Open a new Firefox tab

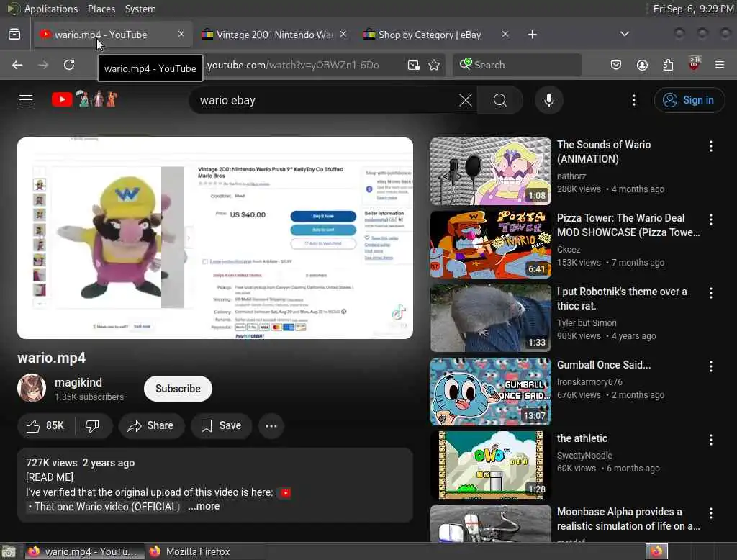[532, 35]
